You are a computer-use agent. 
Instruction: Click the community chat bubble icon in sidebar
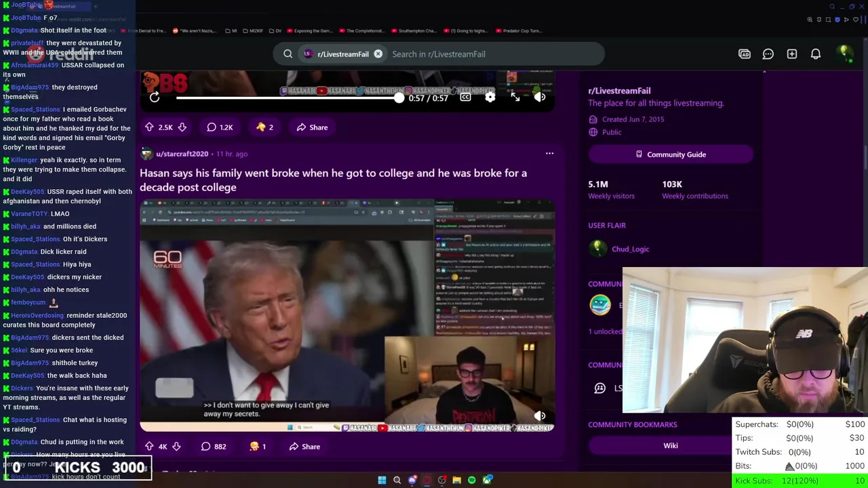click(x=599, y=388)
